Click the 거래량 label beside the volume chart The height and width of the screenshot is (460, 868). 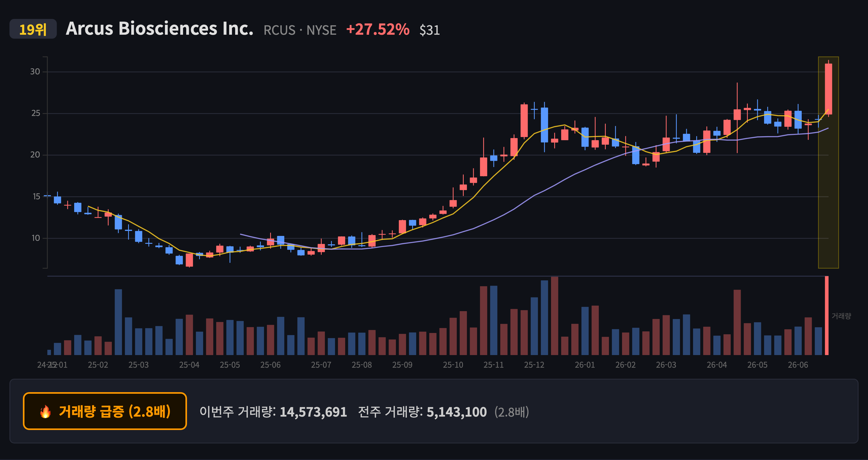pyautogui.click(x=841, y=316)
